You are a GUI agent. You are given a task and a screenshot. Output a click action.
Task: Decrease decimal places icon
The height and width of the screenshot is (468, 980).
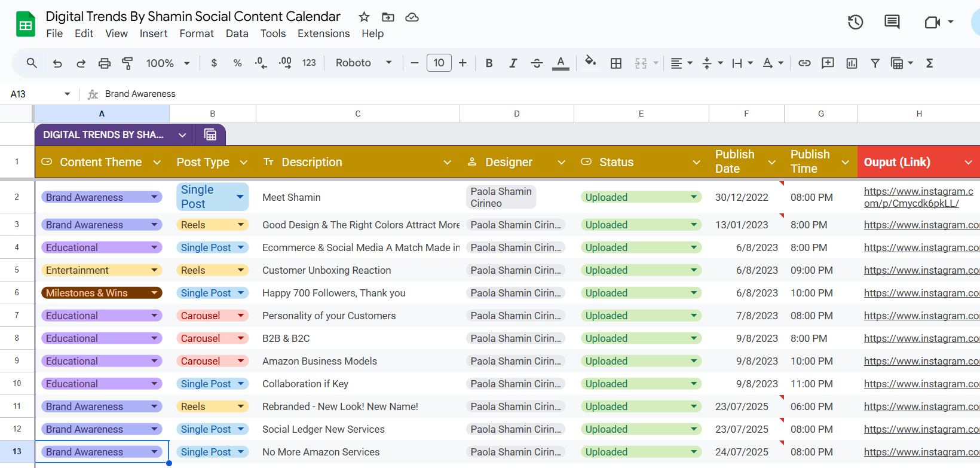(261, 63)
